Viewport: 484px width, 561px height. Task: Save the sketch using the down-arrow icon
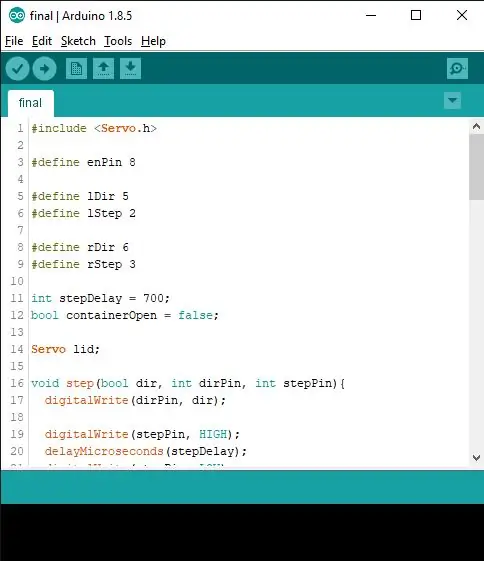click(130, 68)
